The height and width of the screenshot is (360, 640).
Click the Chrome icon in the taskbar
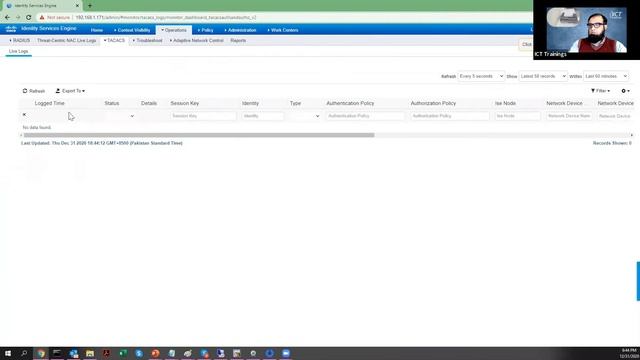click(x=41, y=353)
